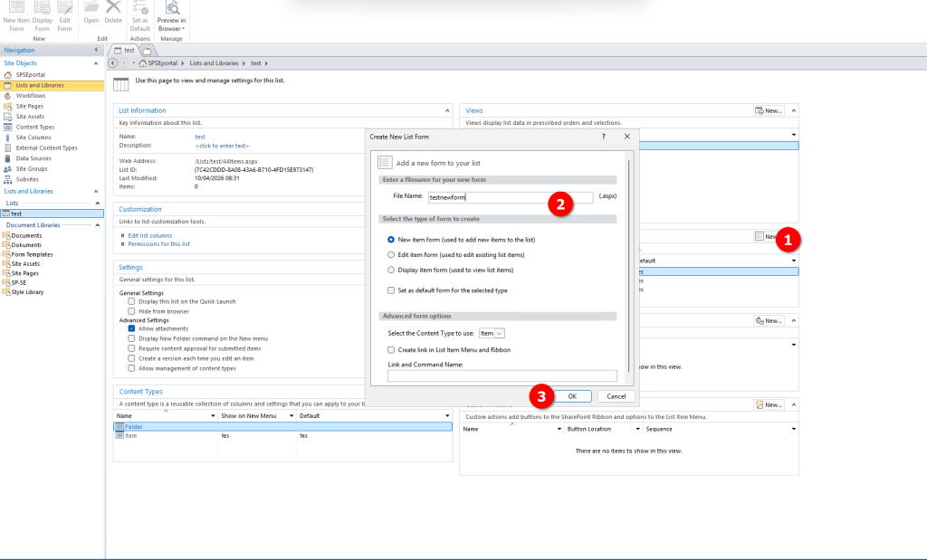Open the Form Templates document library
The height and width of the screenshot is (560, 927).
click(x=31, y=254)
